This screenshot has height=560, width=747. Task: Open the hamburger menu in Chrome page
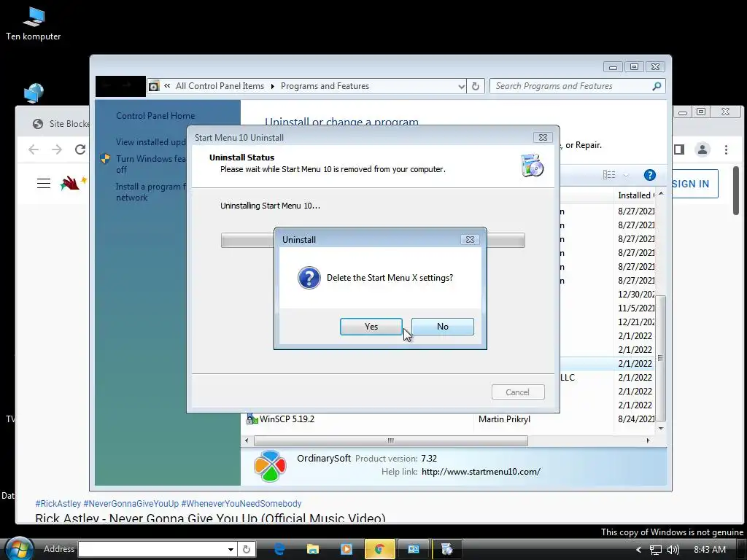[44, 183]
